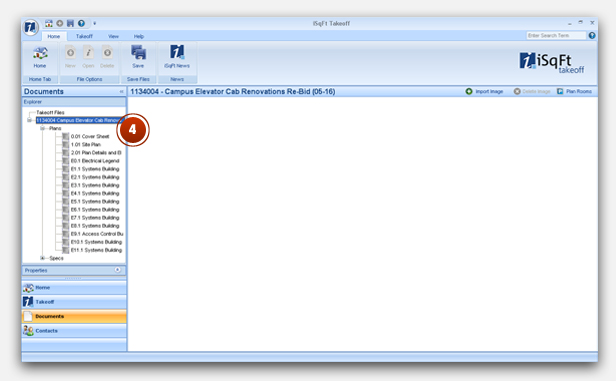Open the 1.01 Site Plan sheet
This screenshot has height=381, width=616.
[x=86, y=145]
